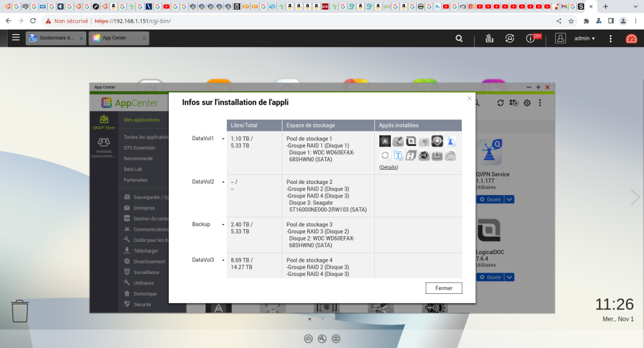Open the admin user dropdown

click(x=585, y=38)
